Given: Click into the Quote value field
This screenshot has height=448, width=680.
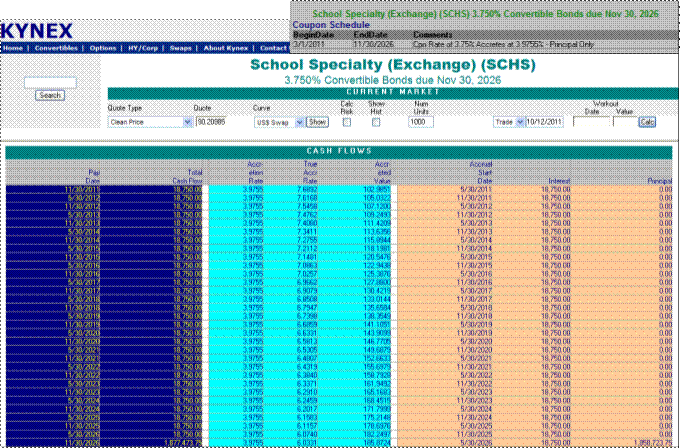Looking at the screenshot, I should (211, 122).
